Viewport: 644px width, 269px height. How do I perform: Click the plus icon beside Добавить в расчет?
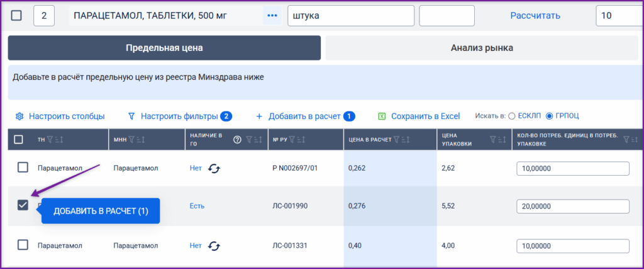(259, 117)
